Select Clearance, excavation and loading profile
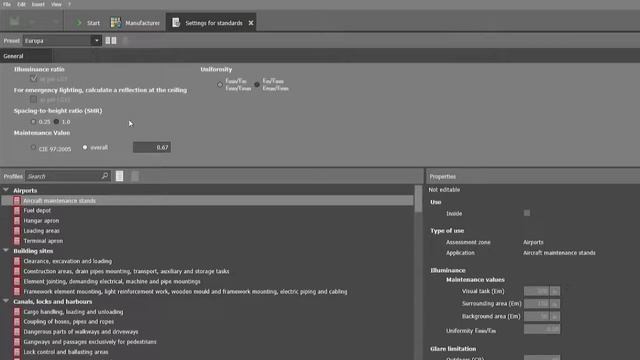 coord(68,261)
